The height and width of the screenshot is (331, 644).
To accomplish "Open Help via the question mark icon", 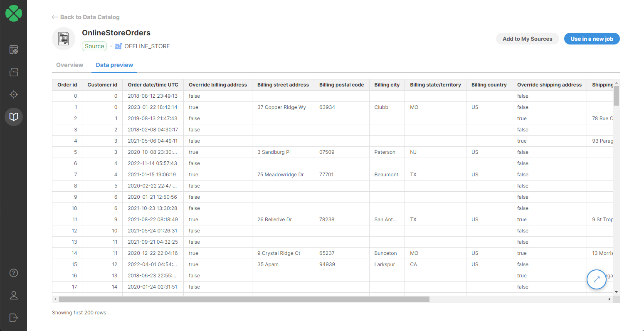I will coord(14,273).
